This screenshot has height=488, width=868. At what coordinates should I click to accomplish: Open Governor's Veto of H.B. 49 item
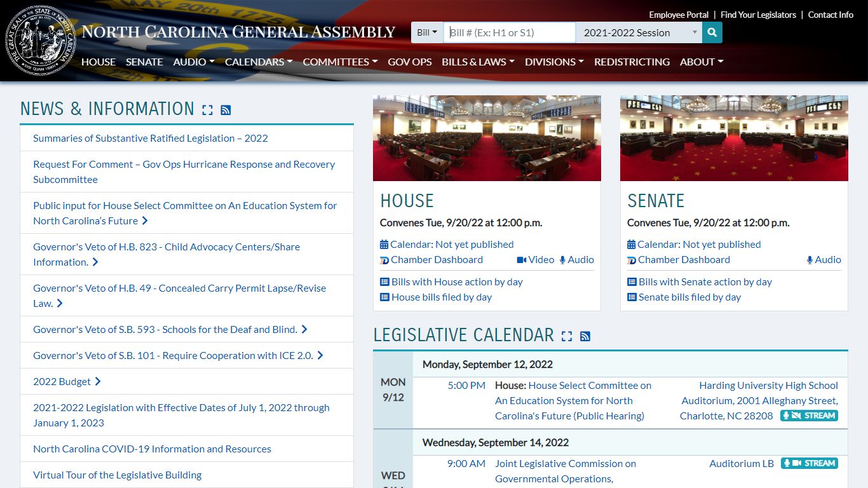[179, 295]
